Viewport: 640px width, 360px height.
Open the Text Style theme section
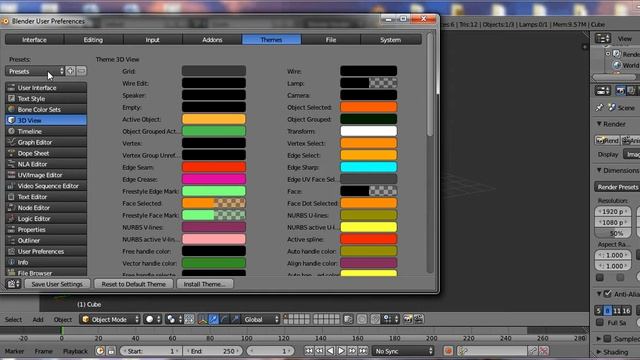46,99
